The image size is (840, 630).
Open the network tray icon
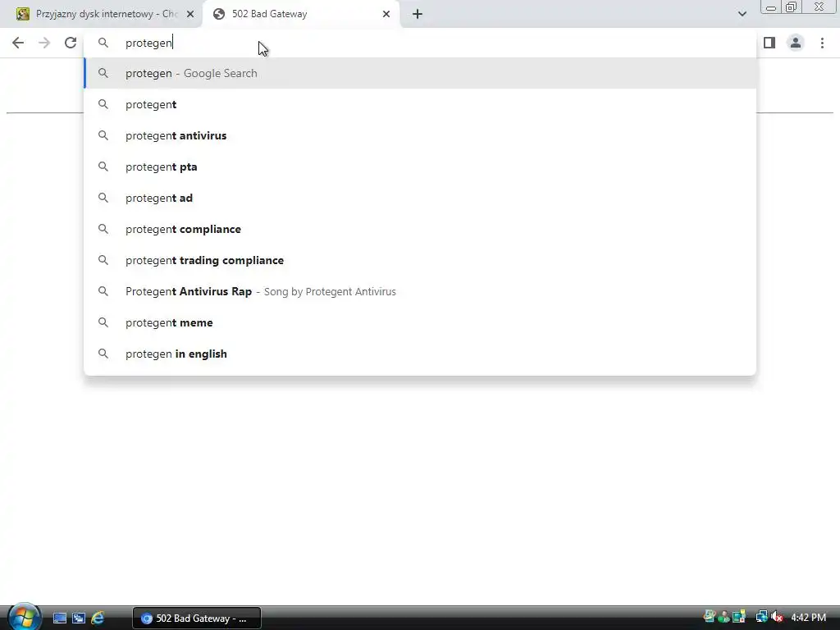click(x=761, y=617)
